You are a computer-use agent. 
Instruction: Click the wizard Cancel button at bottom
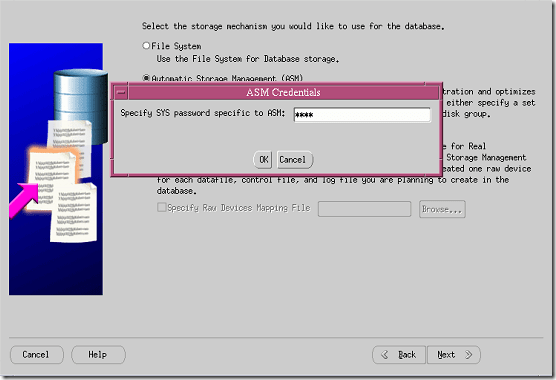click(37, 354)
